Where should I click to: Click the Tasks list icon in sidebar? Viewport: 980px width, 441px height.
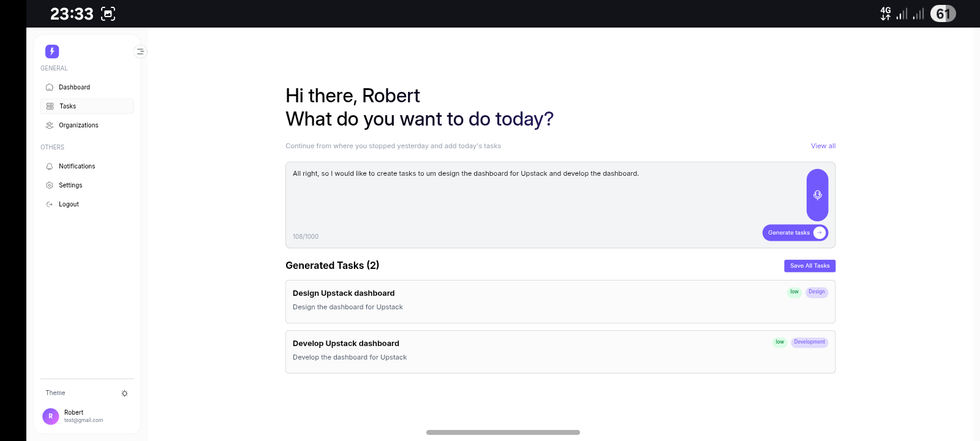50,107
